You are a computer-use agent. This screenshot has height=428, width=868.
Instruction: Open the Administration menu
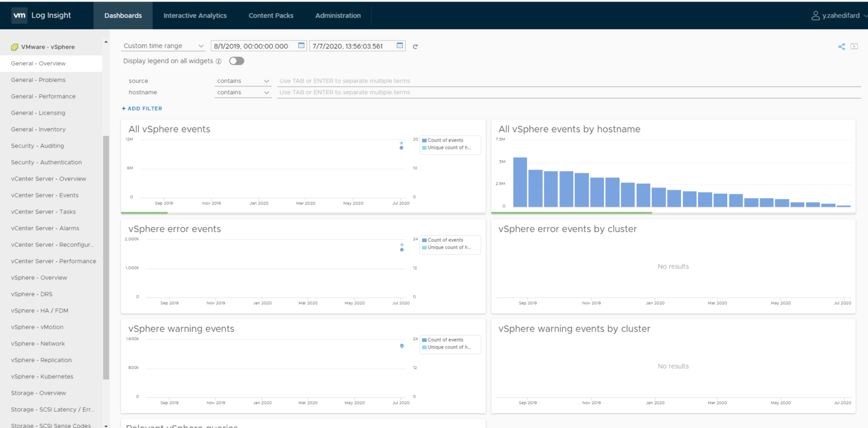pos(338,15)
